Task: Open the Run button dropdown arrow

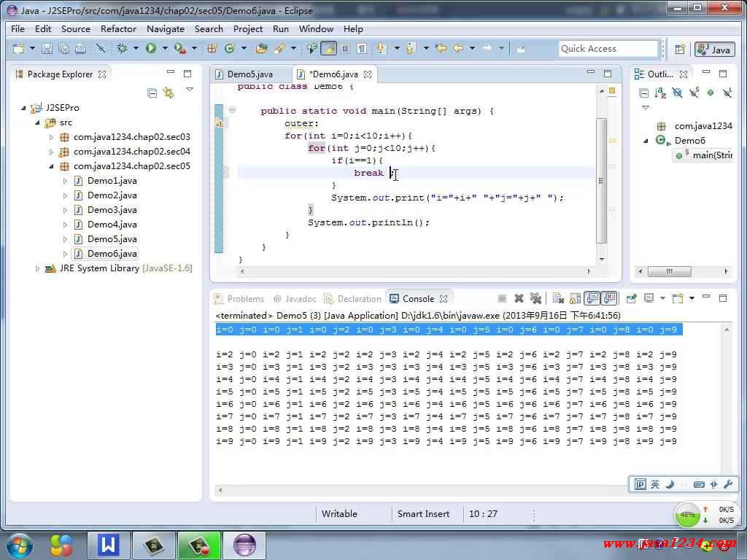Action: point(165,48)
